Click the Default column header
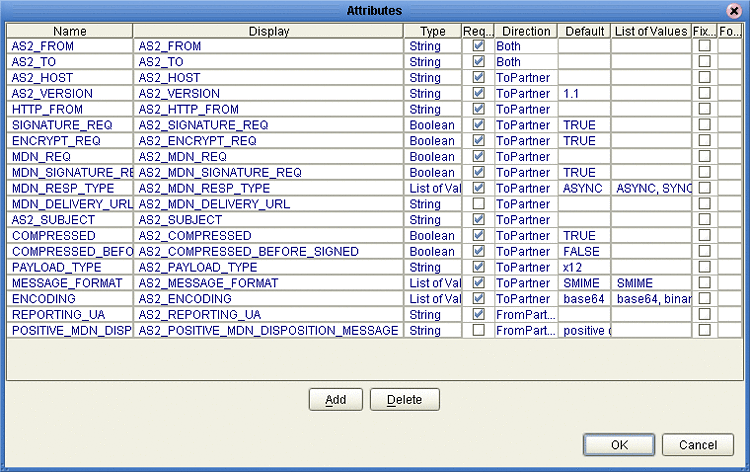The width and height of the screenshot is (750, 472). [x=585, y=31]
